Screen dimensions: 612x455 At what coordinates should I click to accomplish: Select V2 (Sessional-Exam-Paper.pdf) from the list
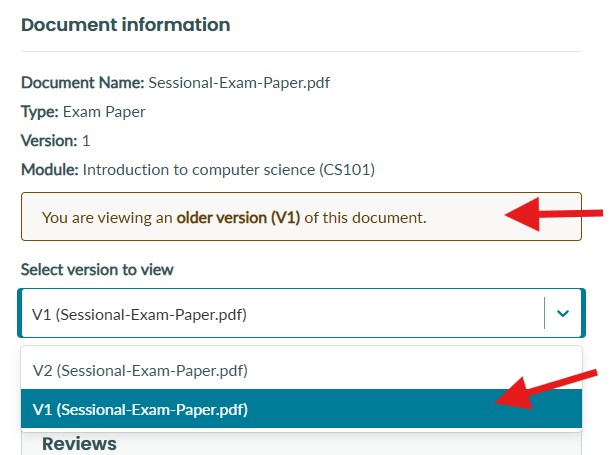pos(301,370)
